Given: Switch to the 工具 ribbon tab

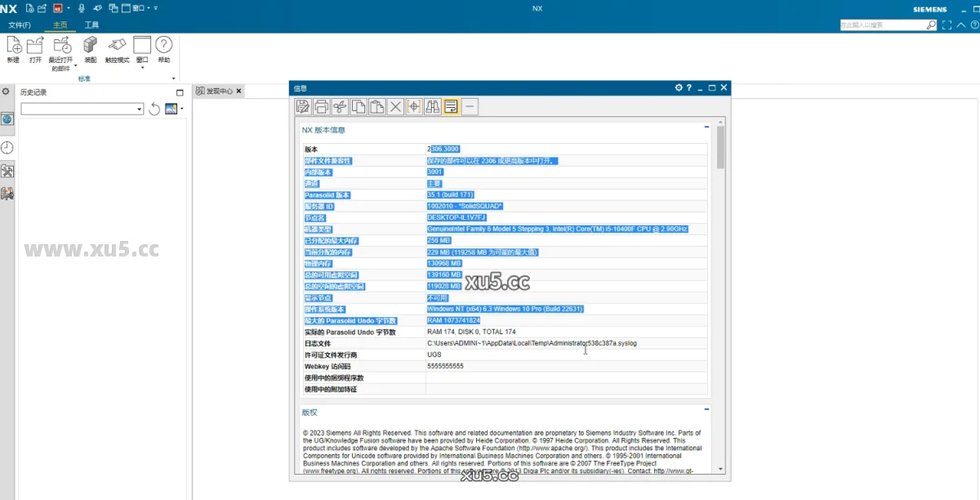Looking at the screenshot, I should 91,25.
